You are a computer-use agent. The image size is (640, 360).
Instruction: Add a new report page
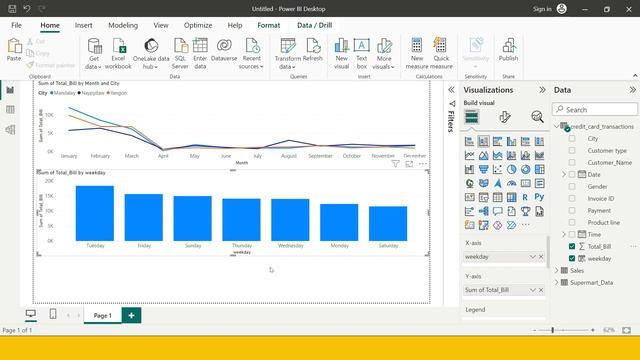[x=131, y=316]
